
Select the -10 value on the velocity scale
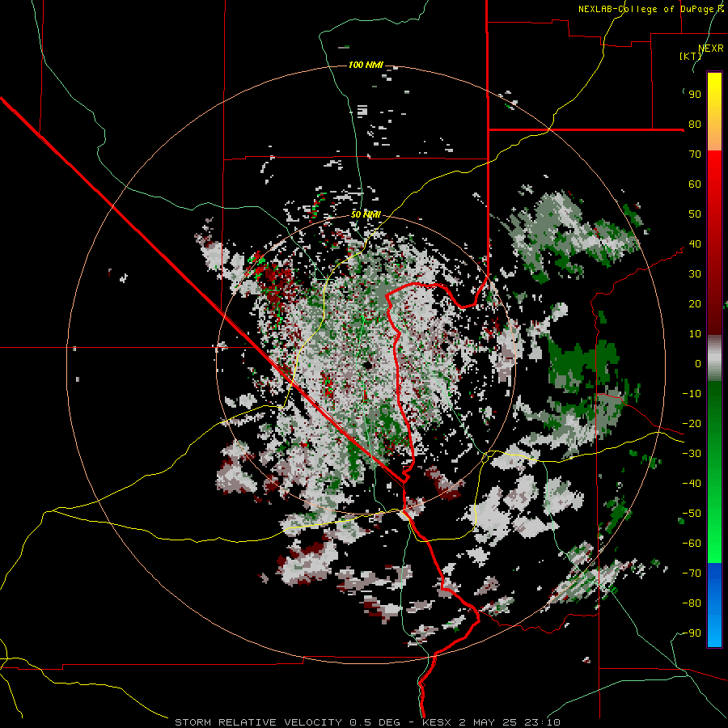pyautogui.click(x=692, y=394)
